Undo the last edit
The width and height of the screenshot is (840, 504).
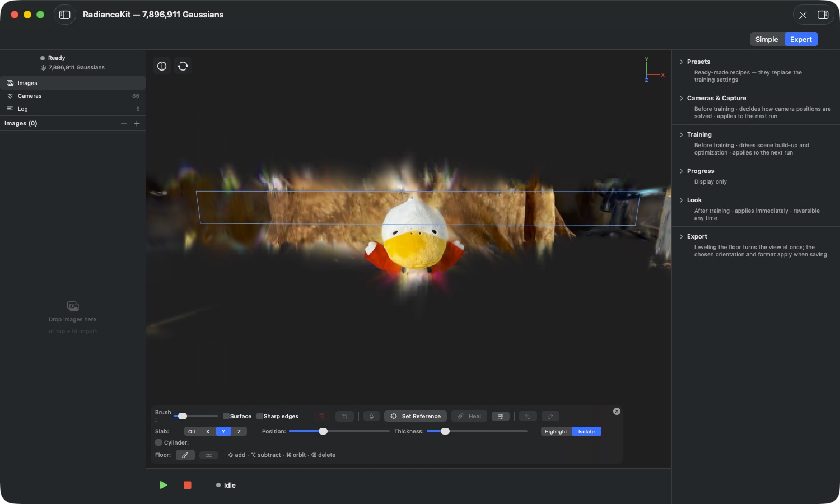pyautogui.click(x=528, y=417)
